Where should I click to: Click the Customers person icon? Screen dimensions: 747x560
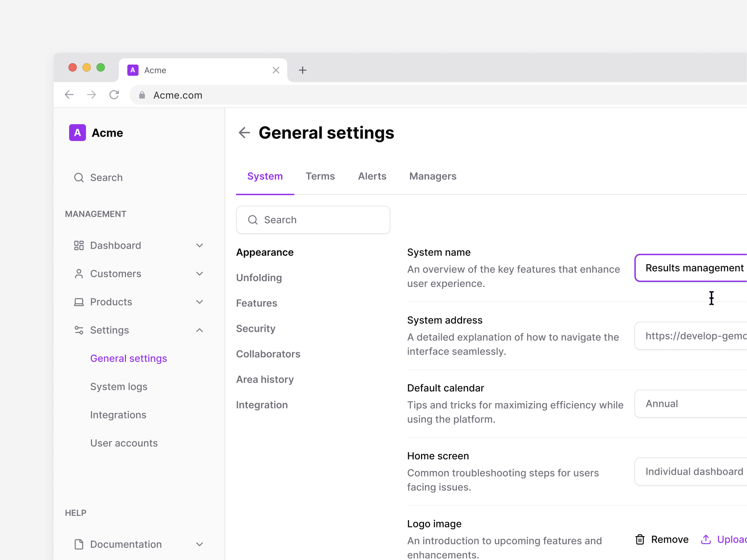coord(79,274)
